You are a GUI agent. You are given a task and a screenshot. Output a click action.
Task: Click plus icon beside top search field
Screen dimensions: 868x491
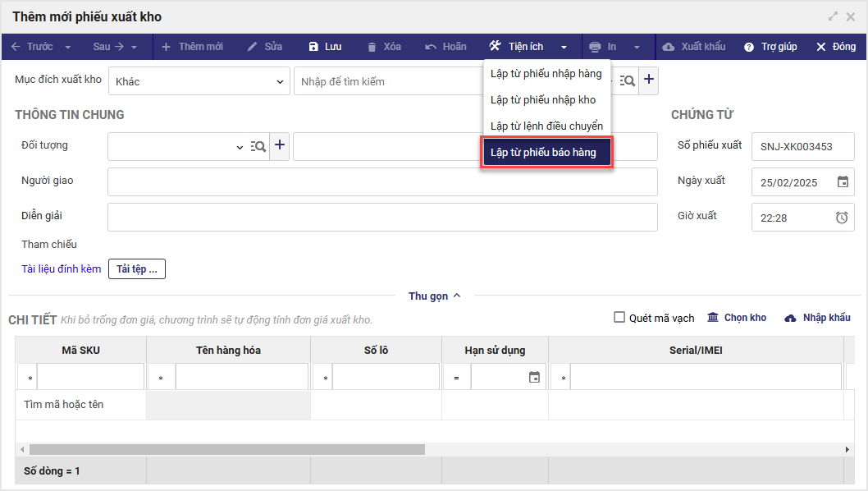649,80
